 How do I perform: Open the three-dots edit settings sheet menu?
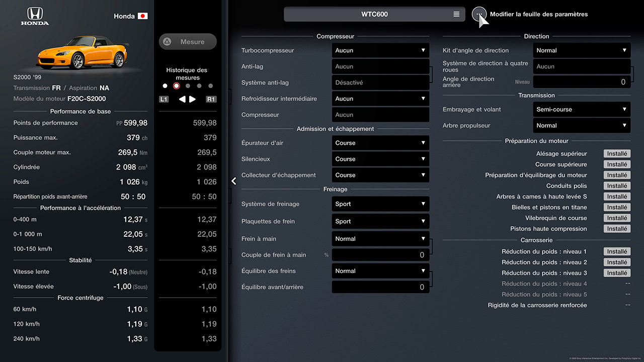pos(479,14)
